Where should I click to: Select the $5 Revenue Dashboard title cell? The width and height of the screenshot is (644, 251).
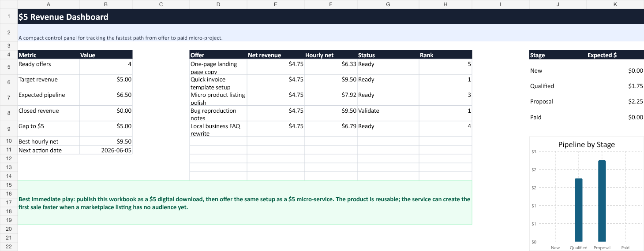(331, 17)
